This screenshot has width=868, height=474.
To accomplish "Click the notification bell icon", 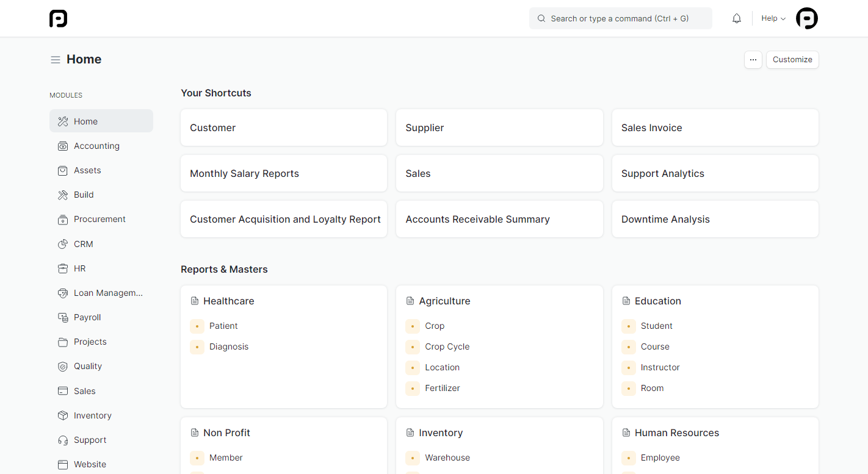I will tap(737, 18).
